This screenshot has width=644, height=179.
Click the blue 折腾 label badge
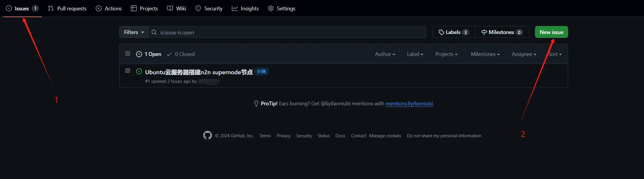click(x=261, y=72)
